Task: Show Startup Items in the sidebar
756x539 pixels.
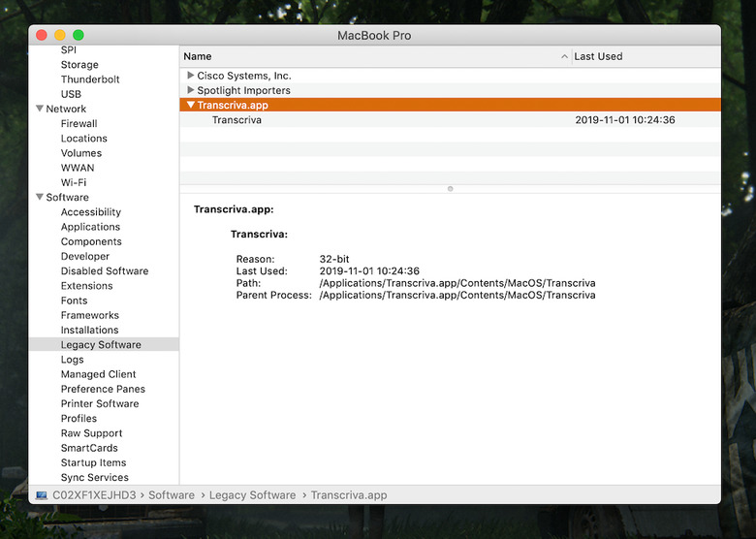Action: pyautogui.click(x=93, y=462)
